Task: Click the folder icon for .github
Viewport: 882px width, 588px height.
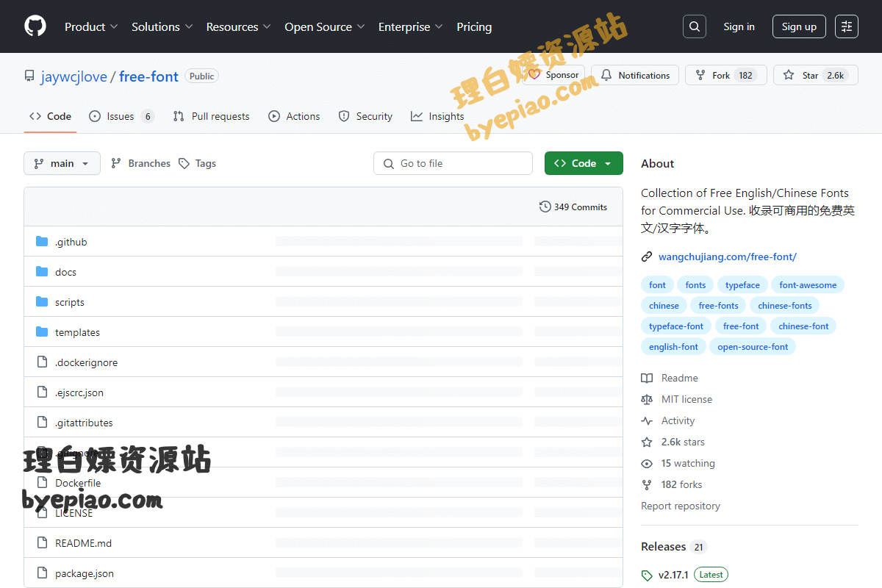Action: click(42, 242)
